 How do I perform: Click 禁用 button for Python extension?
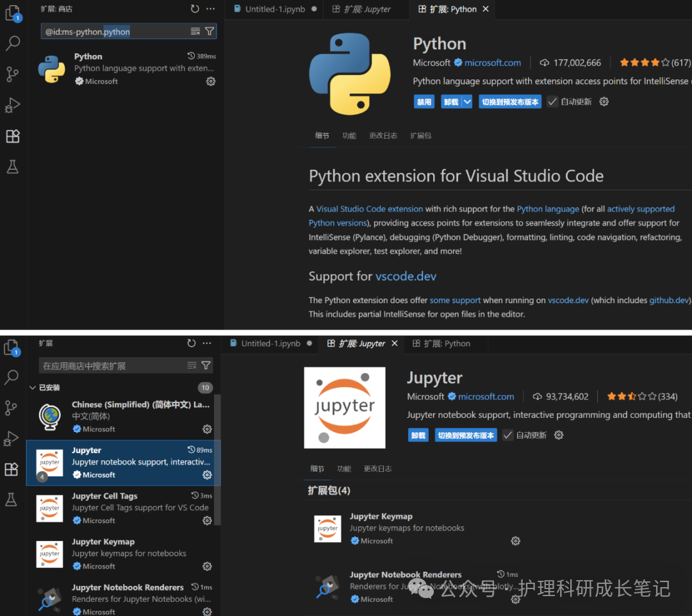[424, 101]
